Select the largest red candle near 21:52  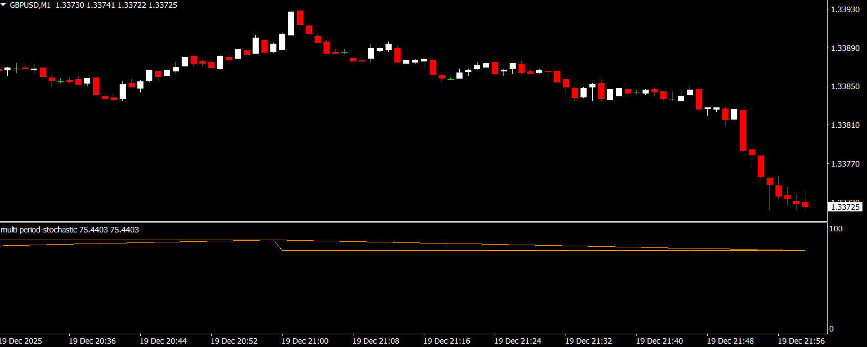743,131
